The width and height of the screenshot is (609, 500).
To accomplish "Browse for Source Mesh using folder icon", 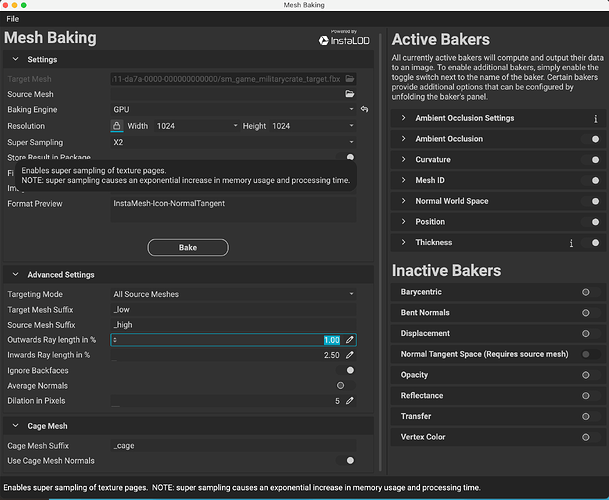I will point(349,94).
